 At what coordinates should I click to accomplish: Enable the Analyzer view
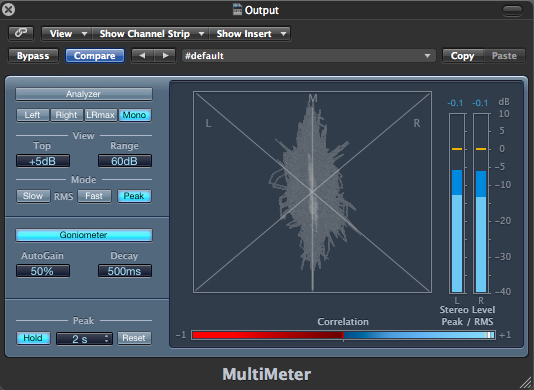point(84,94)
